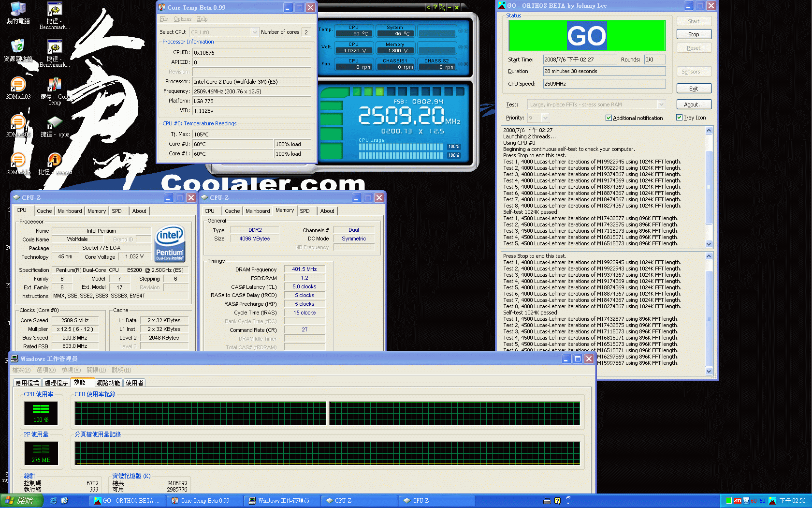Click the upper ORTHOS log scrollbar down arrow
This screenshot has height=508, width=812.
(x=709, y=244)
